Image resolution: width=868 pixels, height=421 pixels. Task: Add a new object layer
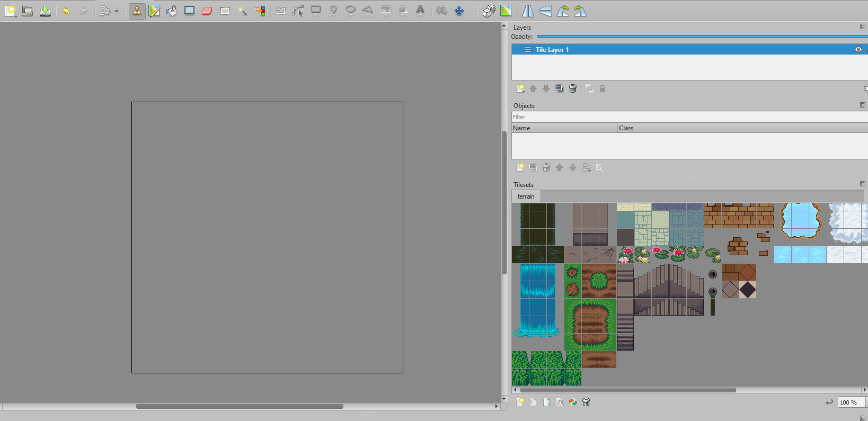point(520,167)
